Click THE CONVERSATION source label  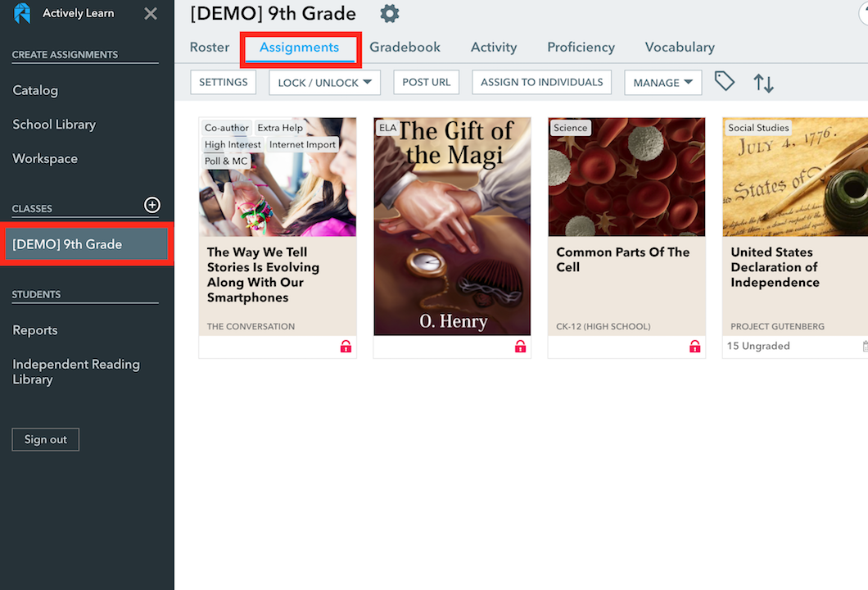pyautogui.click(x=251, y=326)
